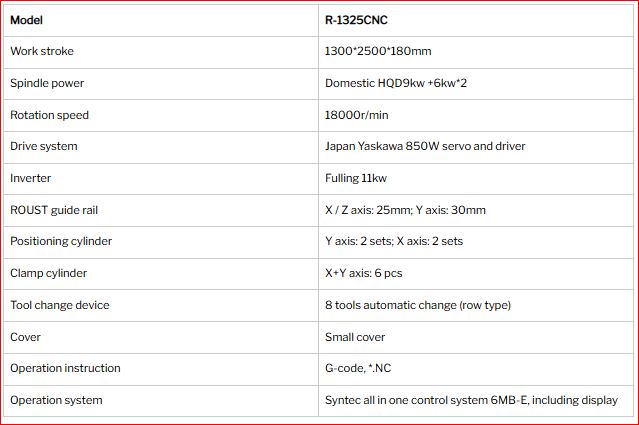Viewport: 639px width, 425px height.
Task: Select Domestic HQD9kw +6kw*2 text
Action: tap(396, 83)
